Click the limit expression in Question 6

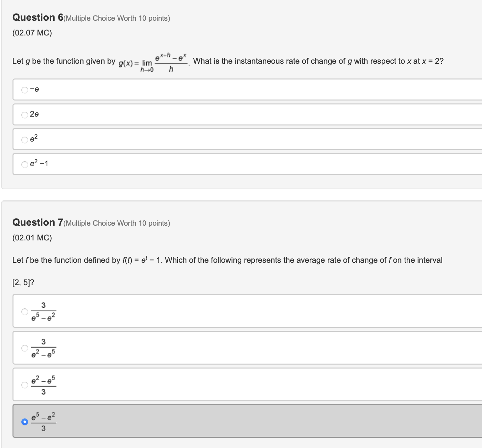point(153,62)
